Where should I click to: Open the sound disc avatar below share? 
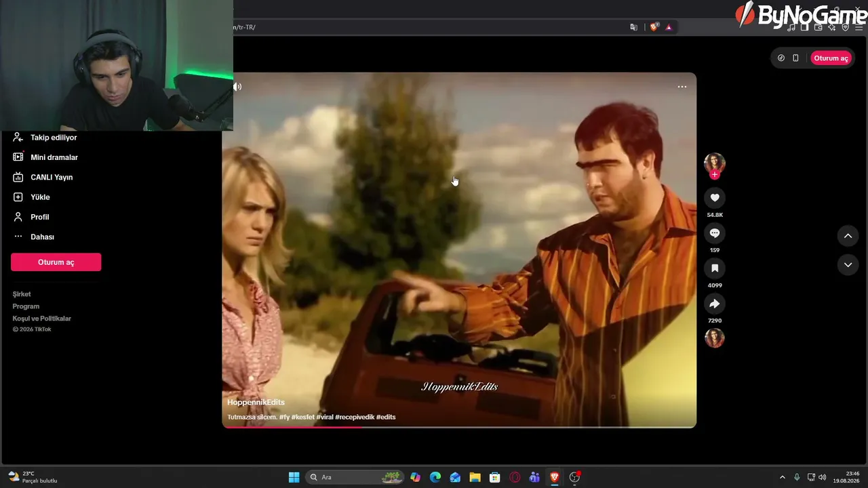[714, 338]
